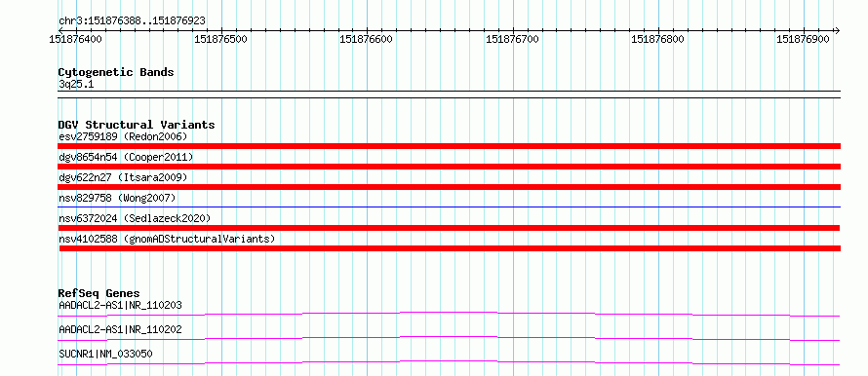Image resolution: width=868 pixels, height=376 pixels.
Task: Click magenta intron line under NR_110203
Action: click(449, 314)
